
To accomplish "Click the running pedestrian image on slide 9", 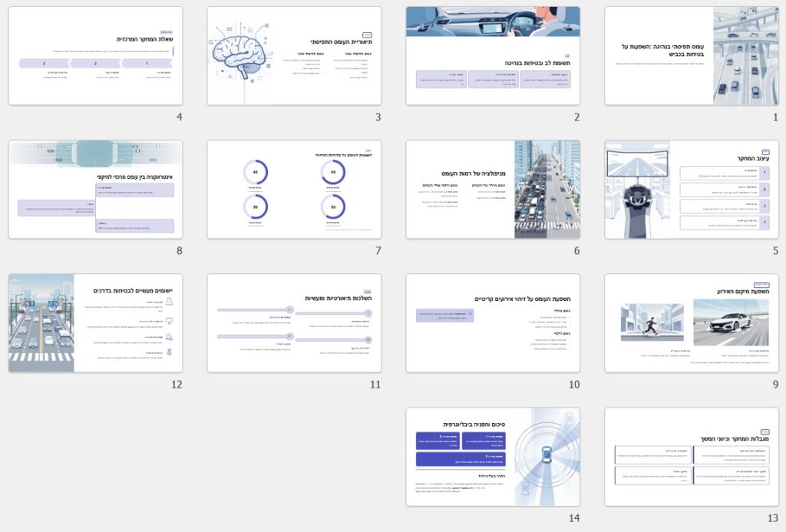I will [x=652, y=322].
